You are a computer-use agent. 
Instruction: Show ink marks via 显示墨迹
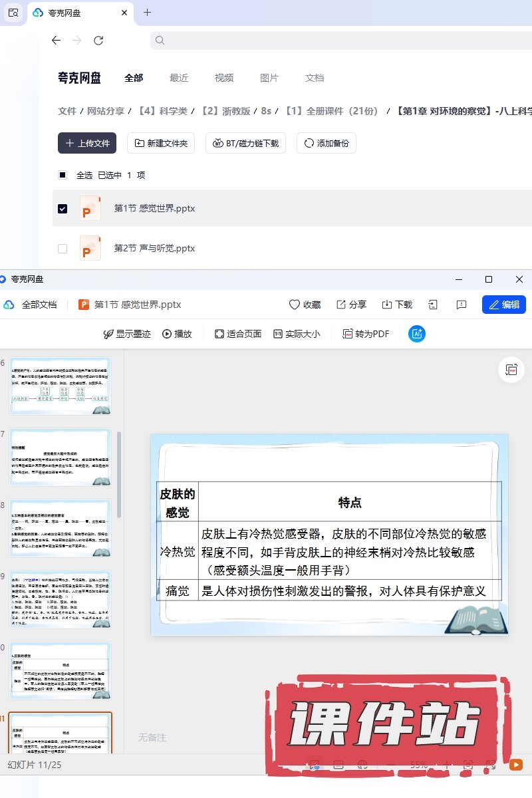[127, 334]
